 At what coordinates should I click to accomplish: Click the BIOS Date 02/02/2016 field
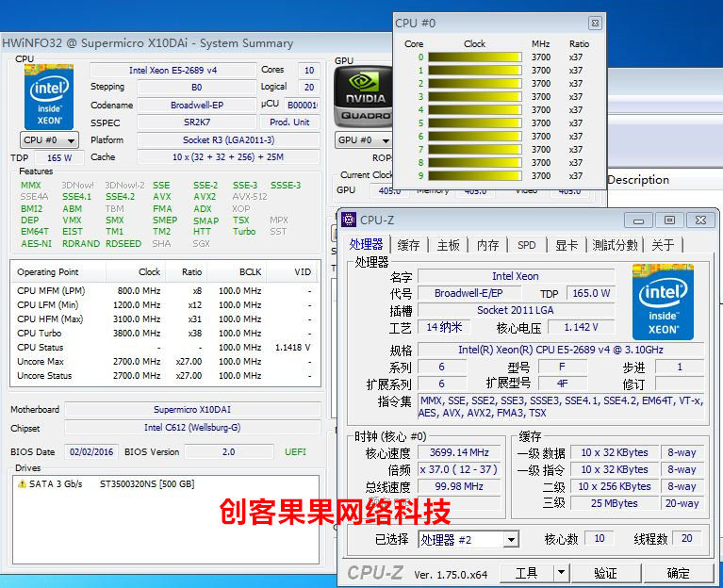91,451
